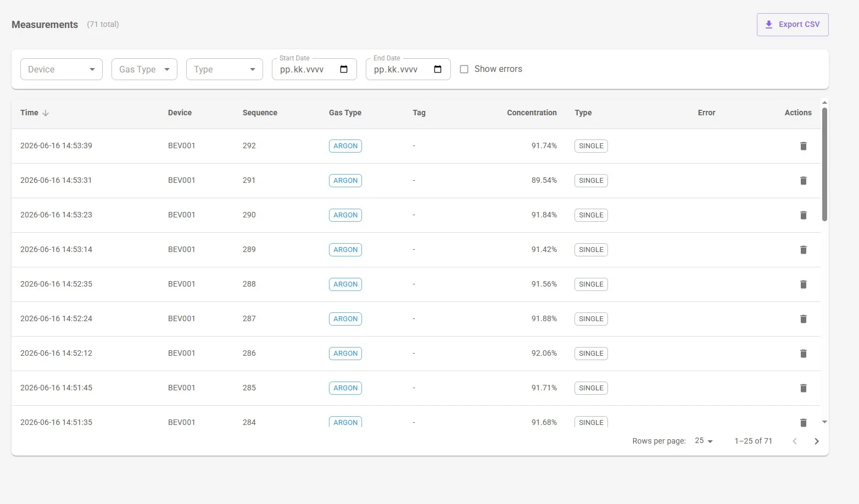Open the Device filter dropdown
The image size is (859, 504).
tap(62, 69)
